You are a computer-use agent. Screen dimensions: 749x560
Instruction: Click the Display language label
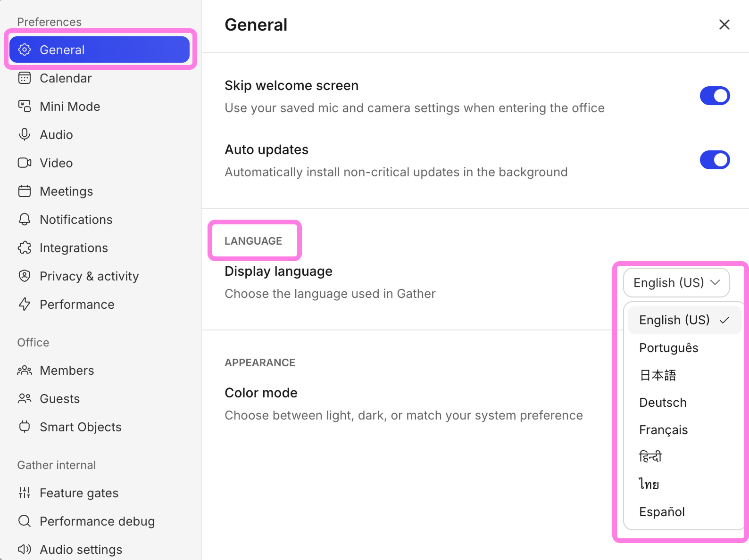pyautogui.click(x=278, y=271)
